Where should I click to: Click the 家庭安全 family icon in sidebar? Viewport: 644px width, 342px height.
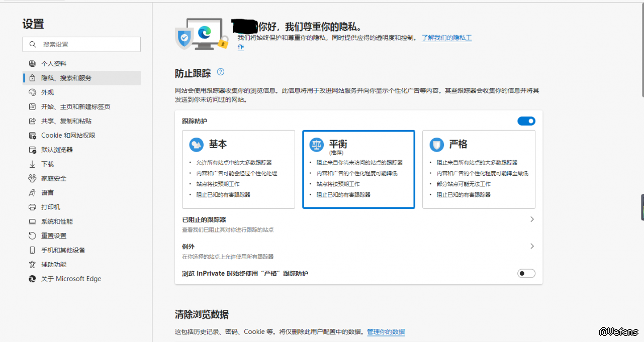pyautogui.click(x=32, y=178)
